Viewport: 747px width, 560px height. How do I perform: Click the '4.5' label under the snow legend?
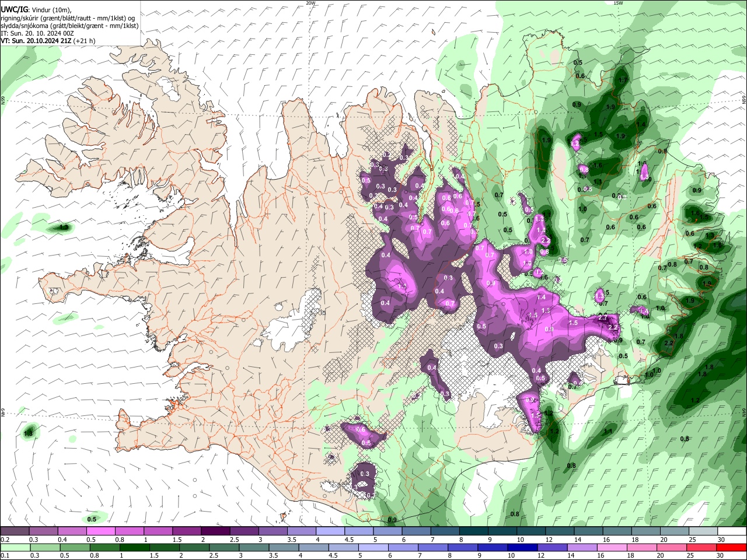click(x=348, y=540)
